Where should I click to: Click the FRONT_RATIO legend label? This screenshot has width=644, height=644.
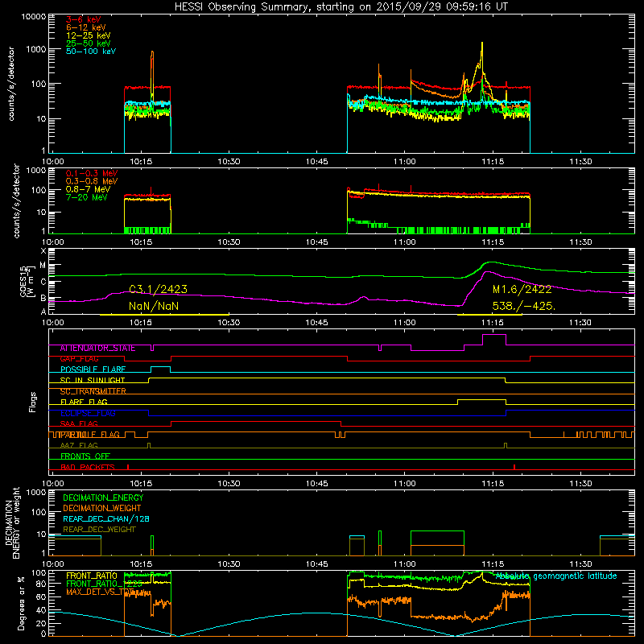92,576
